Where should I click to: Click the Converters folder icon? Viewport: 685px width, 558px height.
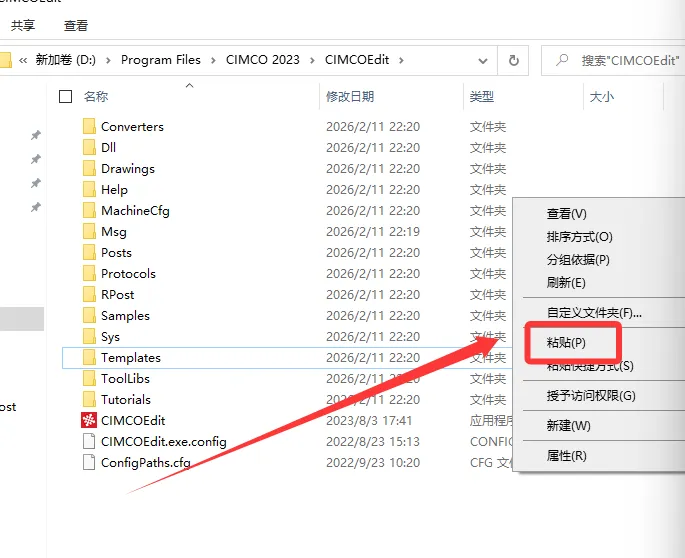(89, 126)
